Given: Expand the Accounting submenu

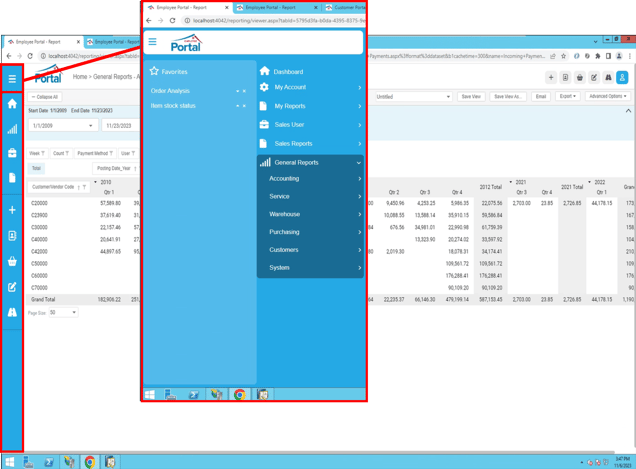Looking at the screenshot, I should [x=310, y=179].
